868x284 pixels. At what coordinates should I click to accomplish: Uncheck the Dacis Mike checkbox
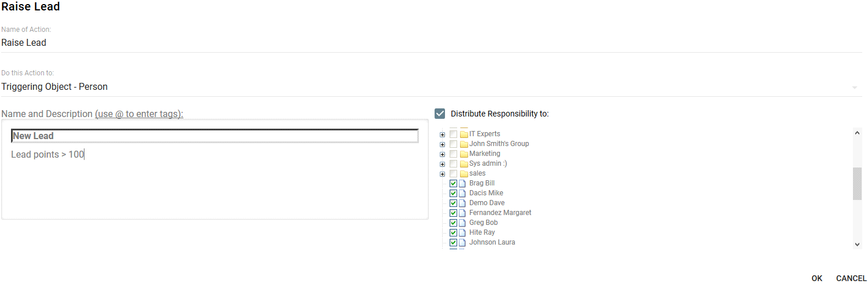pos(453,193)
